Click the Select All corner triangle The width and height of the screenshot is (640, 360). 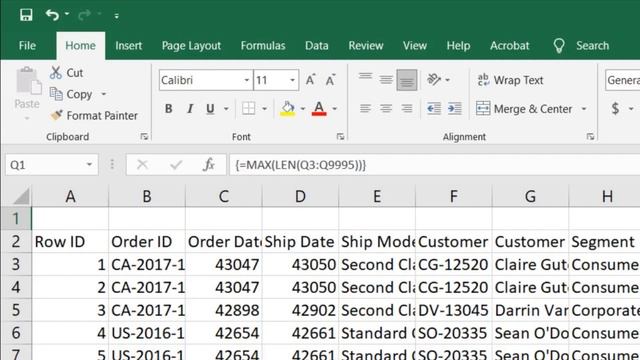[x=20, y=196]
